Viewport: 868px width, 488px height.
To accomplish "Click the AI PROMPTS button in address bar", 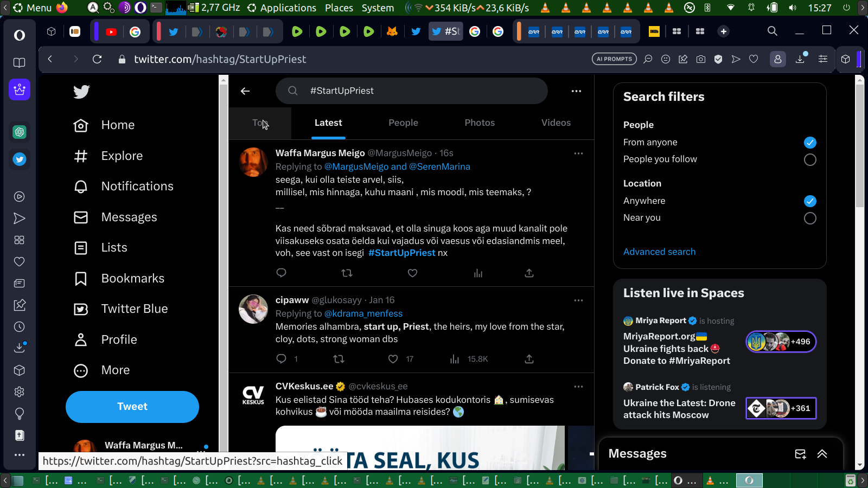I will (x=614, y=59).
